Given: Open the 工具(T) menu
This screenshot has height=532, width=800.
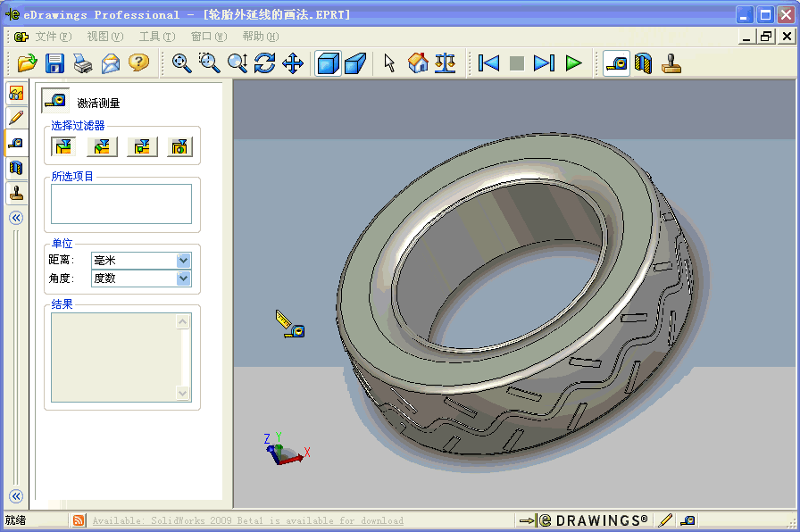Looking at the screenshot, I should (x=157, y=37).
